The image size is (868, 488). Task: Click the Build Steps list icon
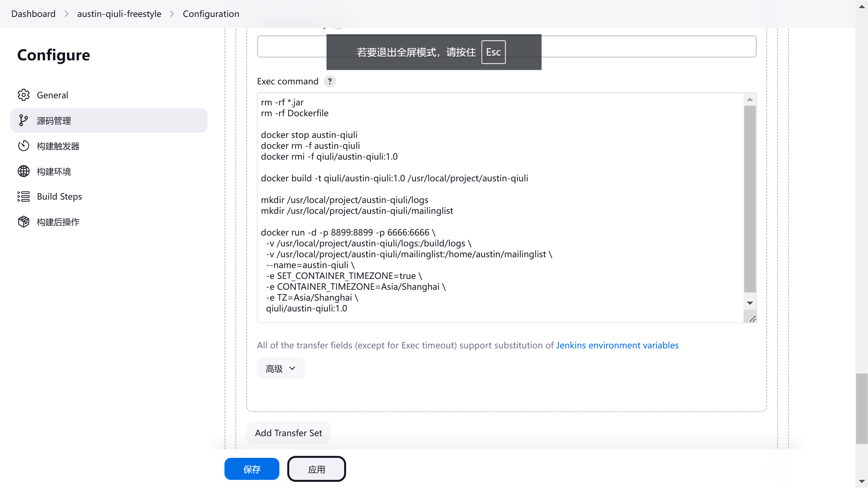24,197
